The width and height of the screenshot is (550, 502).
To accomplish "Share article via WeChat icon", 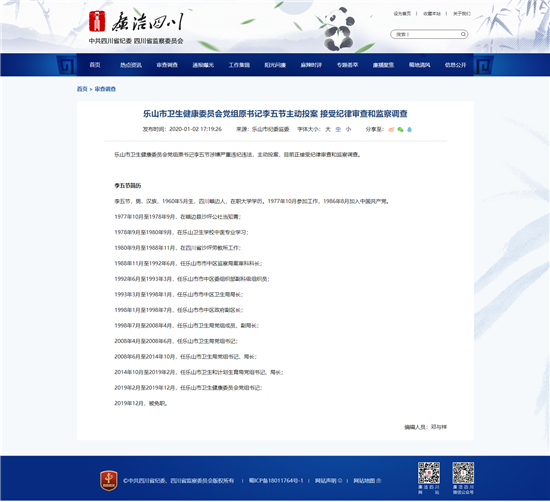I will (x=400, y=129).
